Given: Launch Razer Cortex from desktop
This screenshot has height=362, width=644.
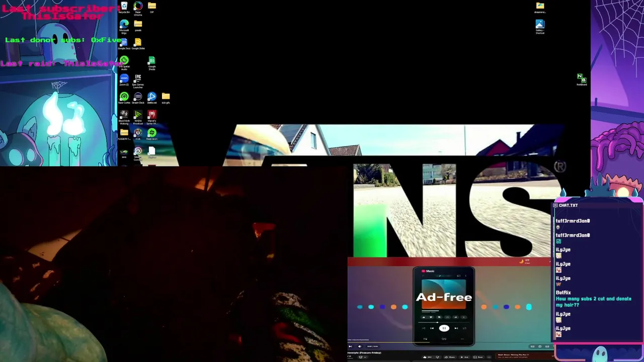Looking at the screenshot, I should click(x=124, y=98).
